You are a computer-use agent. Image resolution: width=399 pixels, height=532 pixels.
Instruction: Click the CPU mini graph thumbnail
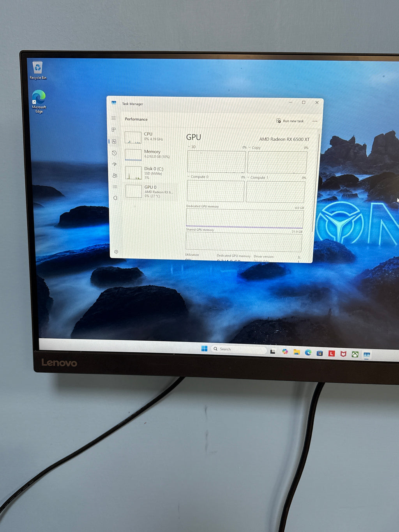(x=133, y=138)
